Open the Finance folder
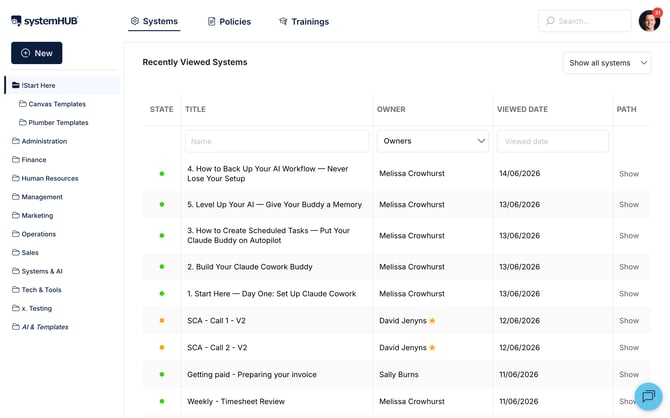Image resolution: width=670 pixels, height=418 pixels. 29,159
